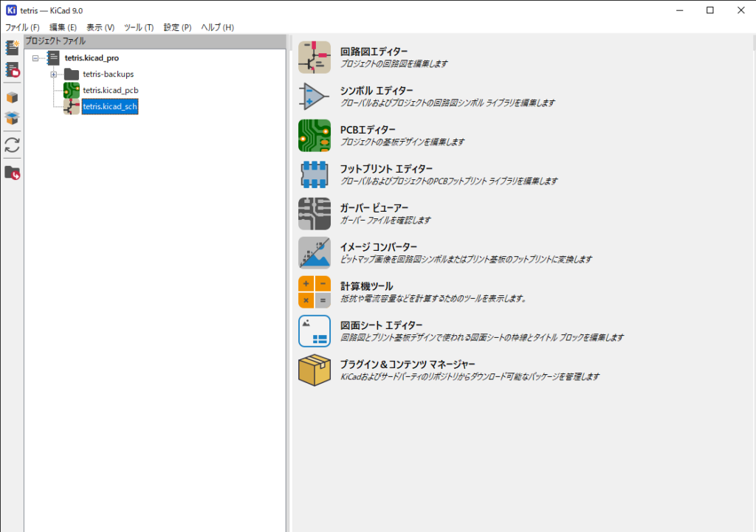
Task: Expand the tetris-backups folder node
Action: [53, 75]
